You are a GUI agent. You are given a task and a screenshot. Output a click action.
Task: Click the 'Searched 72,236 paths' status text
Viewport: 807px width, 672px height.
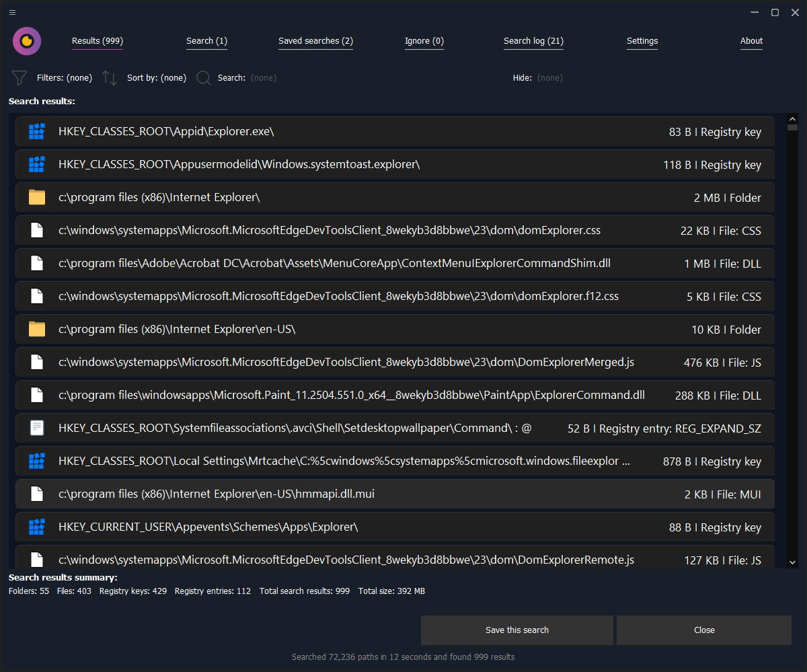point(403,657)
